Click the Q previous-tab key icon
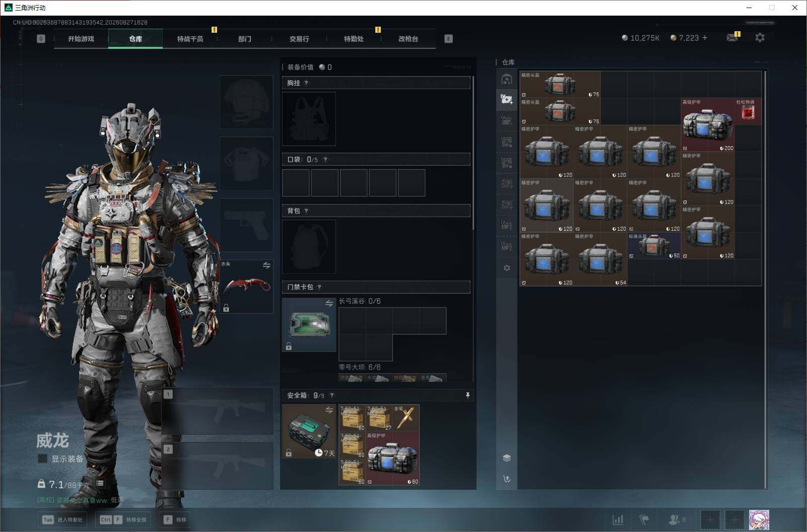 tap(41, 39)
